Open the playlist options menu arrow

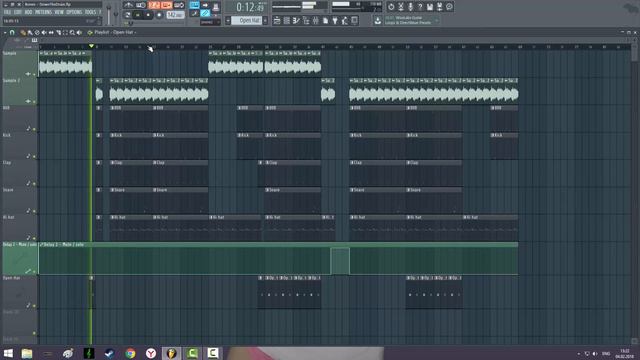[x=5, y=32]
